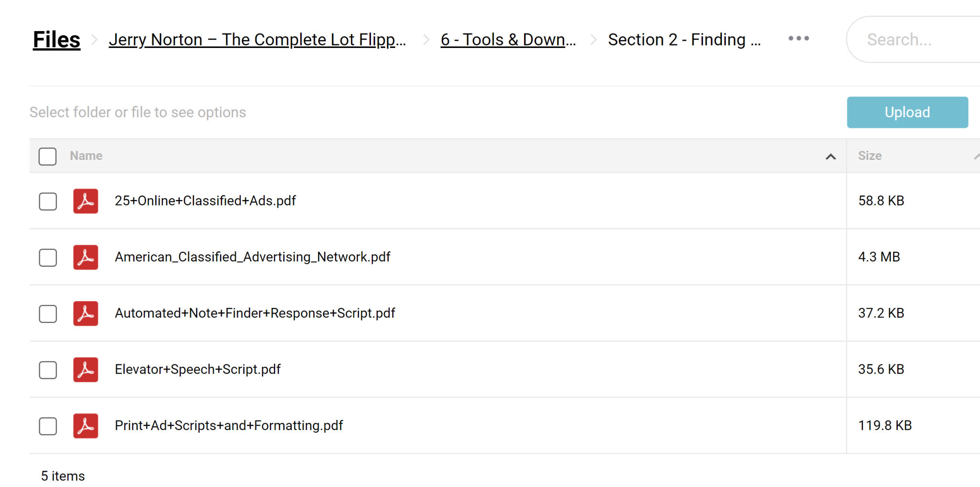This screenshot has height=487, width=980.
Task: Go to the Files root breadcrumb
Action: pos(56,40)
